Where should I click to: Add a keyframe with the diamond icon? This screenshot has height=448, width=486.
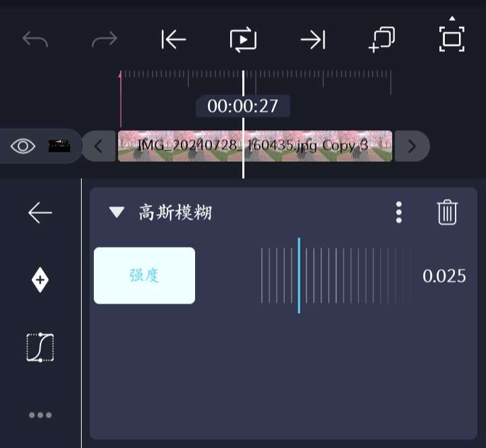[x=40, y=280]
